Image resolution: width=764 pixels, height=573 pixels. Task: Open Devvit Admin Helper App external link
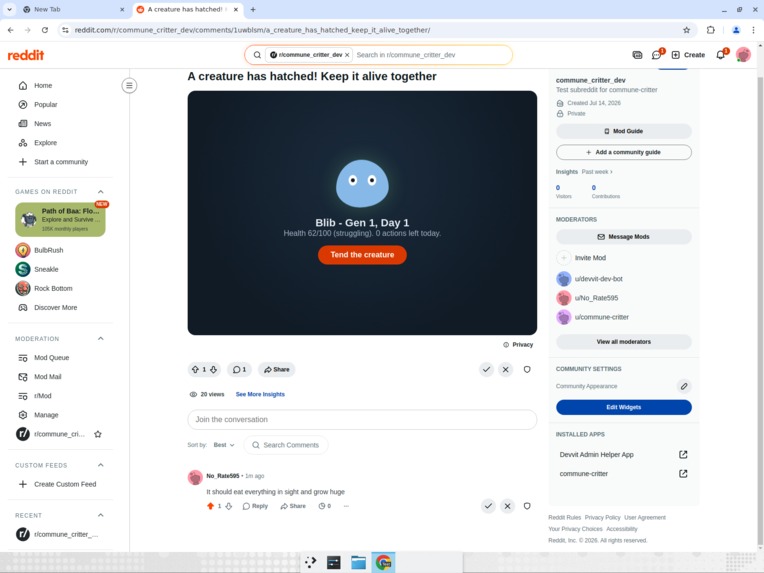(x=683, y=454)
